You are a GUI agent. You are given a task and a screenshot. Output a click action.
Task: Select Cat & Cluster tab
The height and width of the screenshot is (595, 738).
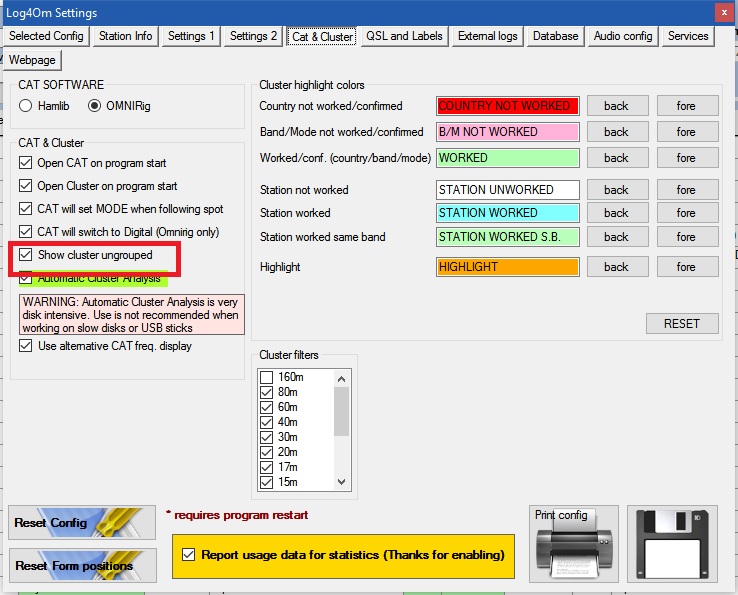pyautogui.click(x=322, y=36)
